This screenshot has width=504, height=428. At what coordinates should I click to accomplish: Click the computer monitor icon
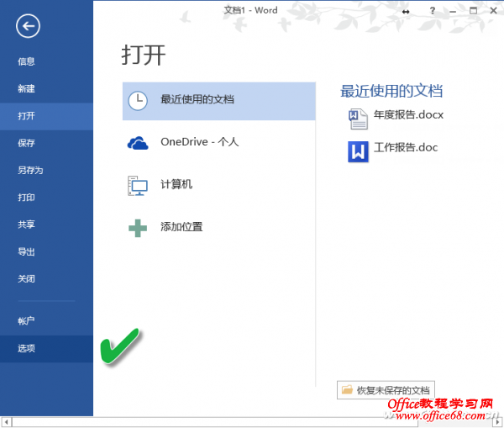tap(138, 186)
